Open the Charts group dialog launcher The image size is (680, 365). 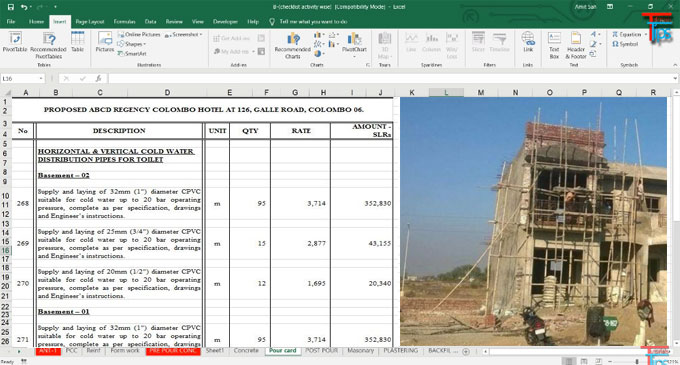pos(368,65)
